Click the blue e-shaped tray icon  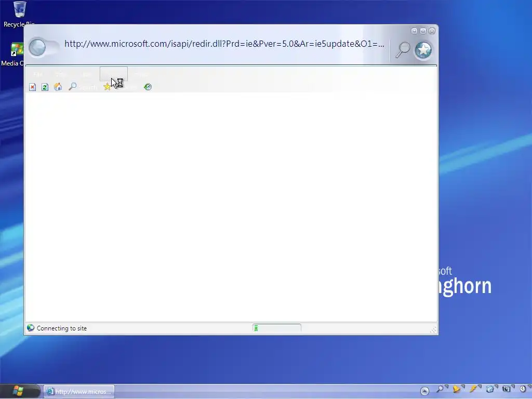pos(489,389)
